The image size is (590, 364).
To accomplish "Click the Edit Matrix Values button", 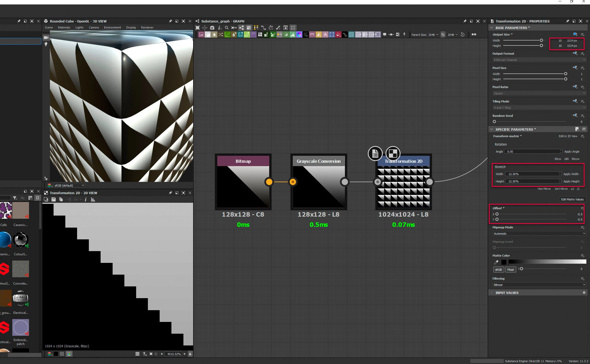I will pyautogui.click(x=572, y=199).
